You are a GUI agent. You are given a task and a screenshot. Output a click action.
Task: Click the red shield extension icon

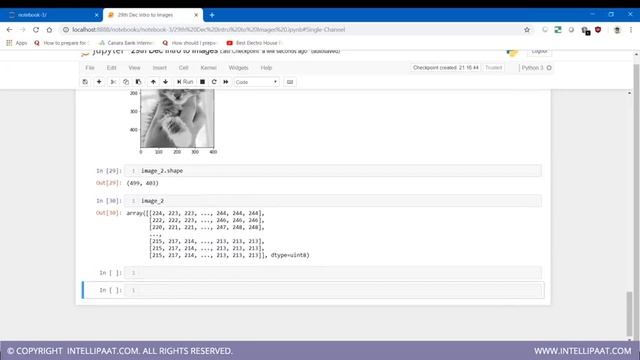[x=598, y=30]
